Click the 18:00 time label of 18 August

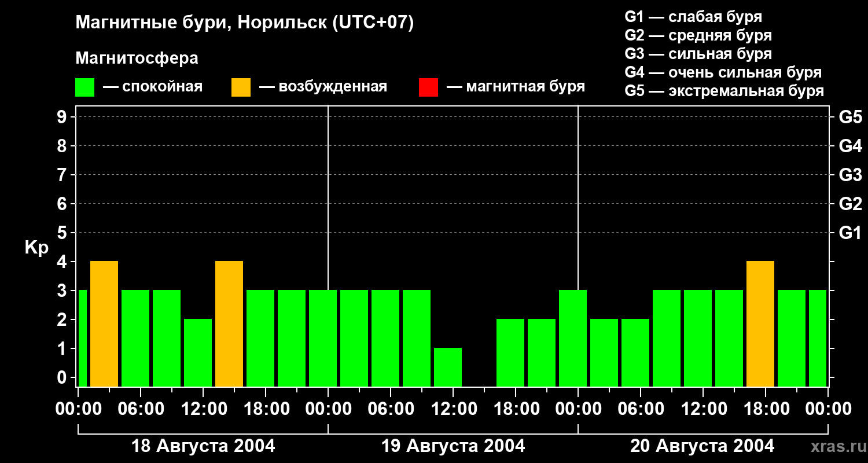coord(266,409)
